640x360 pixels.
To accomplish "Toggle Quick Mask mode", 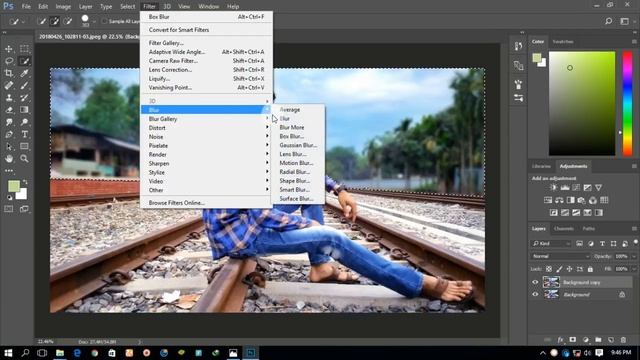I will click(x=9, y=209).
